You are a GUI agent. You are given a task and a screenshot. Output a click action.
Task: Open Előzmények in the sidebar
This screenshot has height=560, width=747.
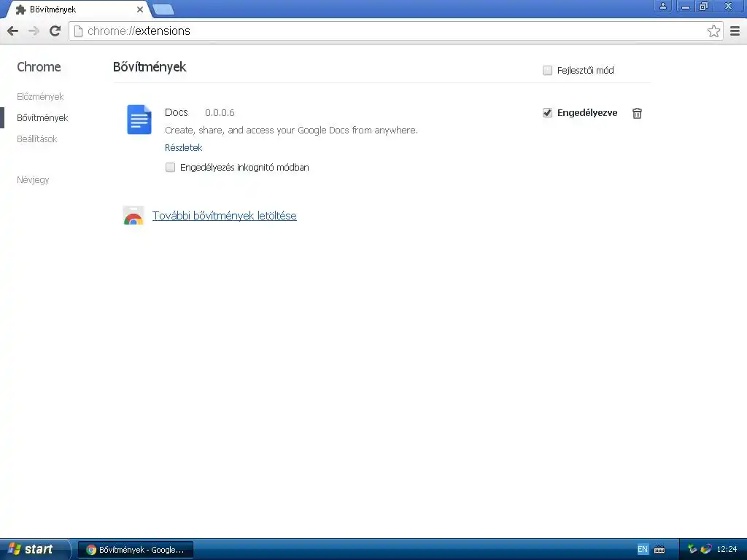tap(40, 97)
